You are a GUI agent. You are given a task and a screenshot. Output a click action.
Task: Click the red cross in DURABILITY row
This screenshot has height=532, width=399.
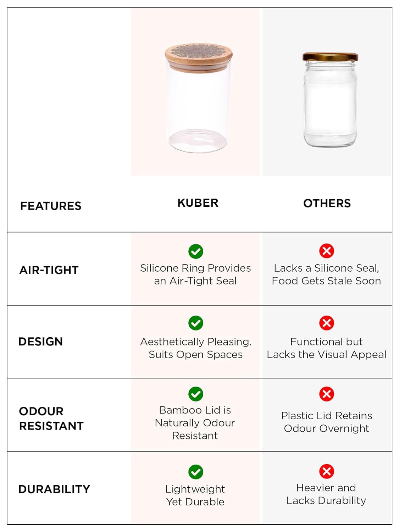click(327, 471)
